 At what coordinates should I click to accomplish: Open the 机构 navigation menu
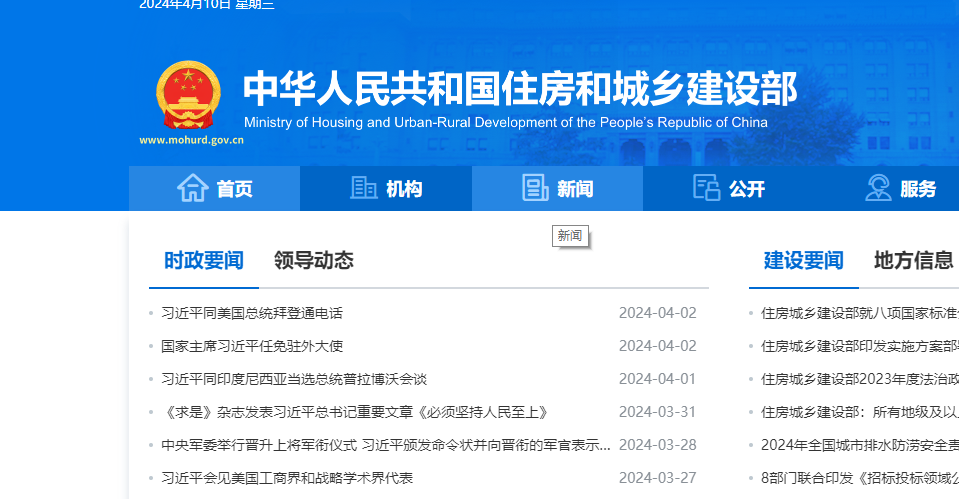[404, 189]
